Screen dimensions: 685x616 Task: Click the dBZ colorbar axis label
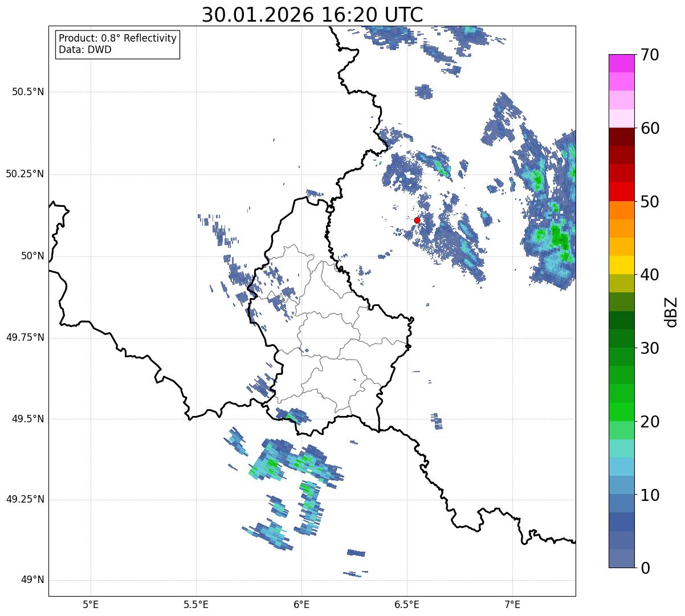671,311
